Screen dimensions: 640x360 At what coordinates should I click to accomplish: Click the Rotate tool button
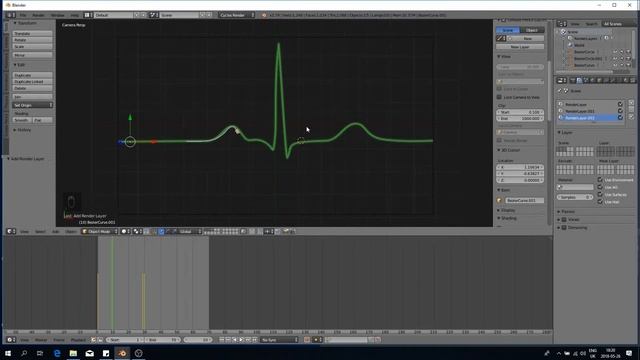click(32, 40)
